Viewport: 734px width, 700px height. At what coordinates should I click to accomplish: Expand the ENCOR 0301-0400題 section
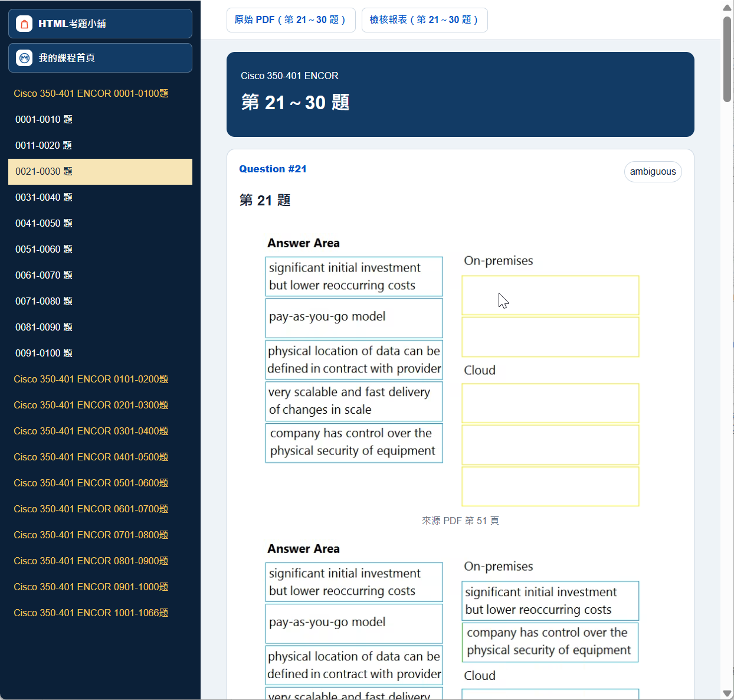(x=91, y=431)
